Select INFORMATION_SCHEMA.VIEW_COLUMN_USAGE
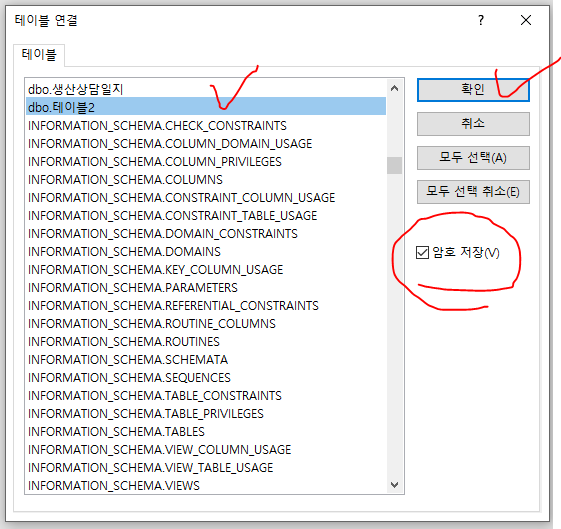The width and height of the screenshot is (561, 529). (206, 450)
